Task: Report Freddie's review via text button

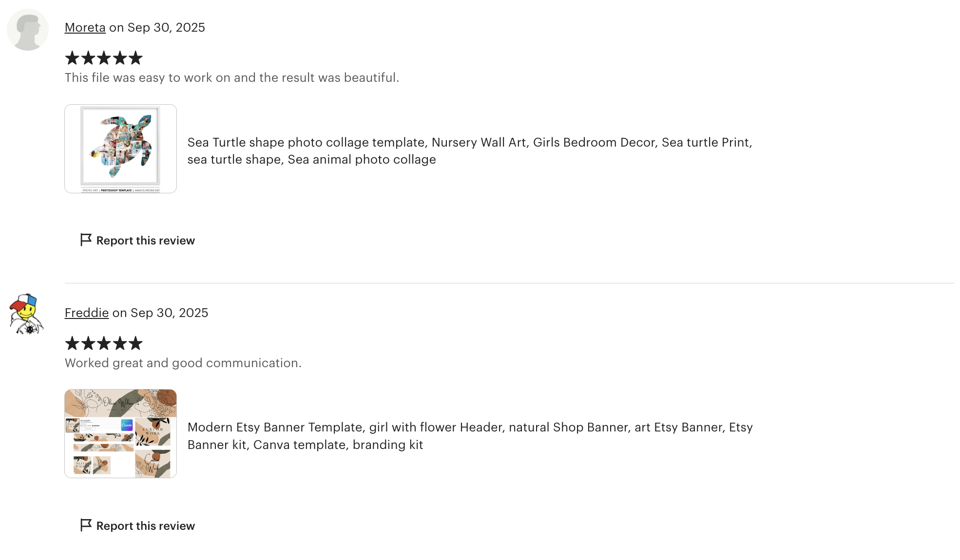Action: (x=145, y=526)
